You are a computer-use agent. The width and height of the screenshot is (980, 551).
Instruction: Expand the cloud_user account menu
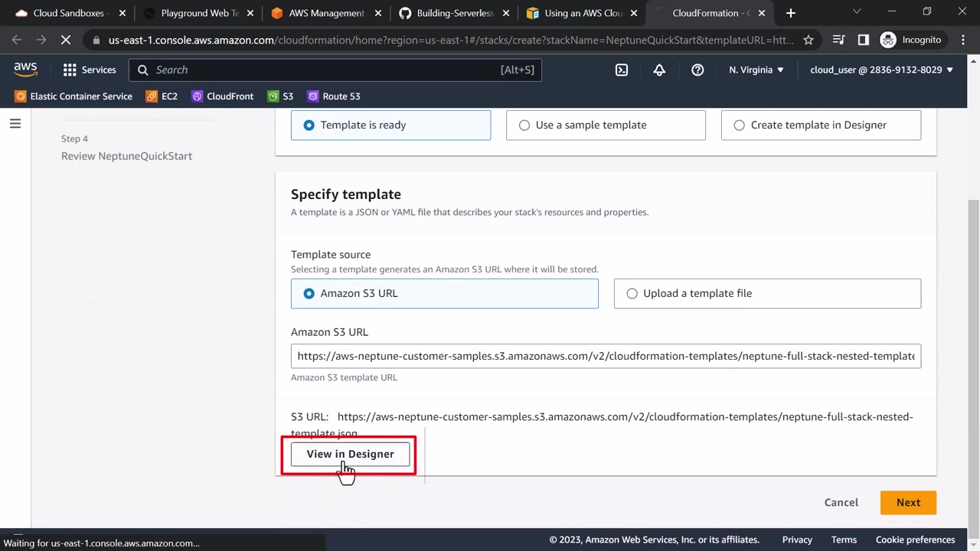coord(882,70)
